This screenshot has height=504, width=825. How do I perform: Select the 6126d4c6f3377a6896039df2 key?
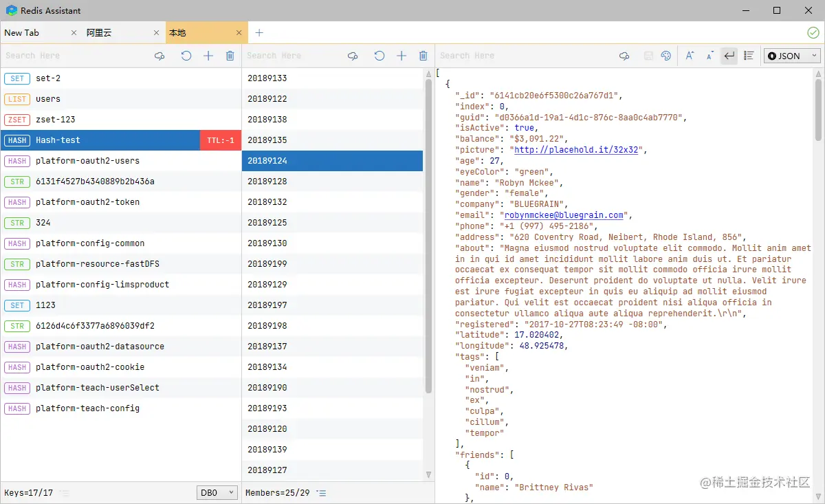(120, 326)
